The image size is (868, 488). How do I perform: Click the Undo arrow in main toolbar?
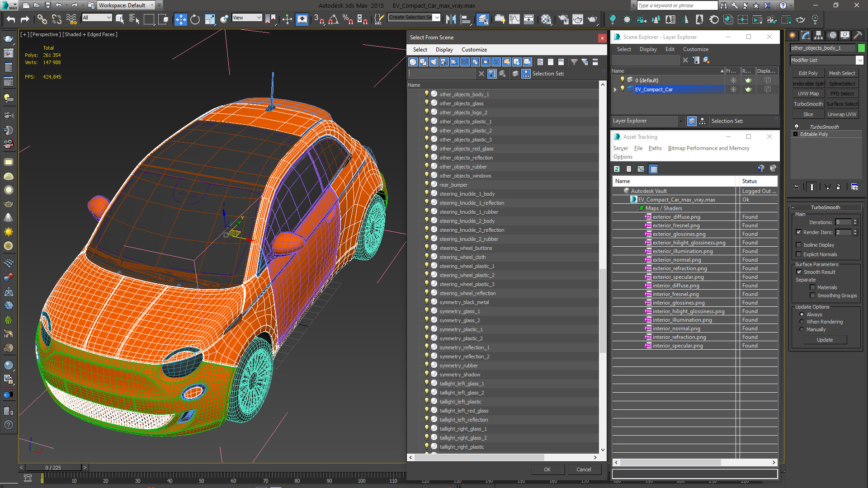tap(11, 19)
